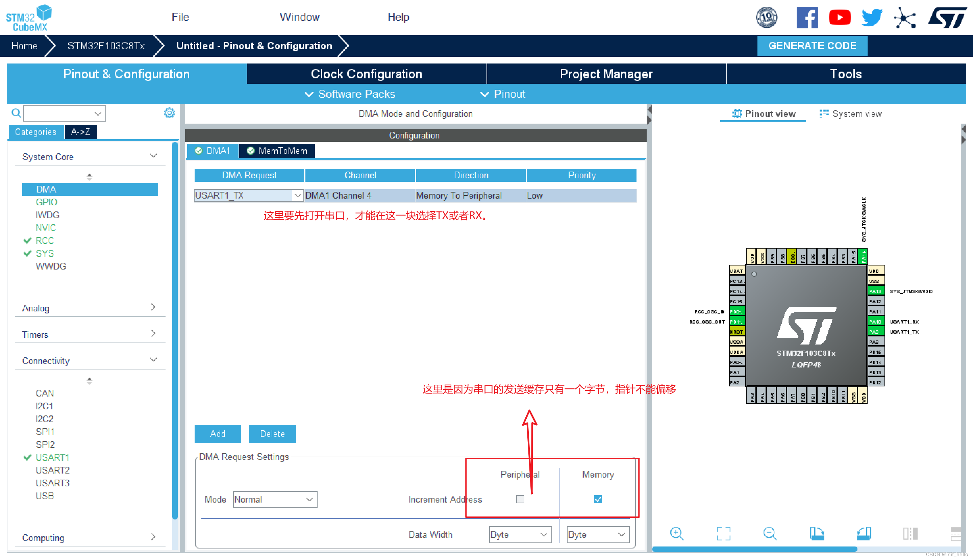Click the Low priority cell
The width and height of the screenshot is (973, 560).
point(581,195)
